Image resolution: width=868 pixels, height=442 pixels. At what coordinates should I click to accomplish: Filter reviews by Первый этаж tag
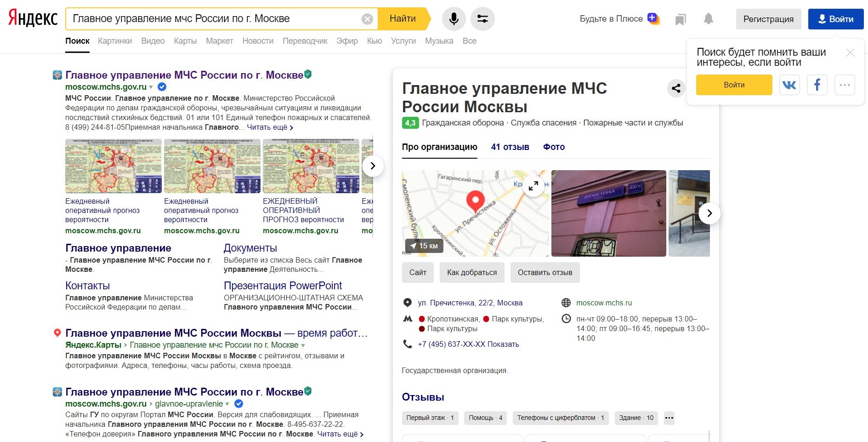430,418
